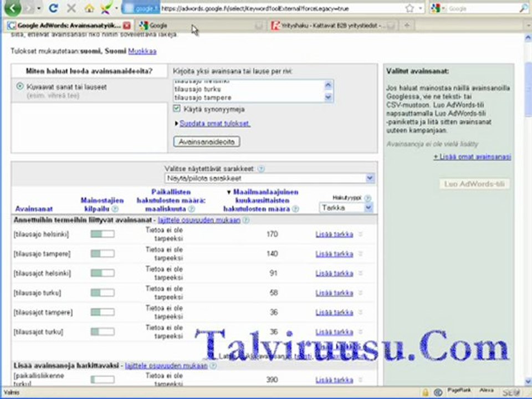Click the search magnifier icon in the search box
This screenshot has width=532, height=399.
tap(523, 8)
